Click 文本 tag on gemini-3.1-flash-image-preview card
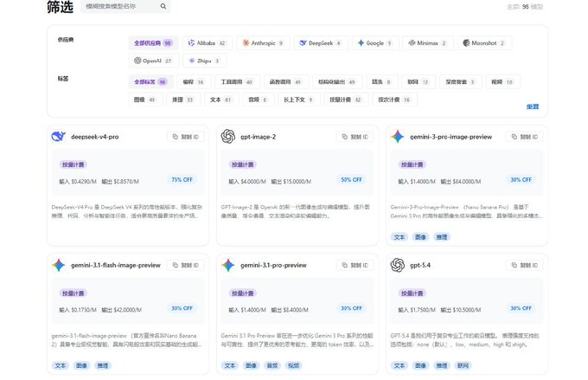 click(x=60, y=365)
